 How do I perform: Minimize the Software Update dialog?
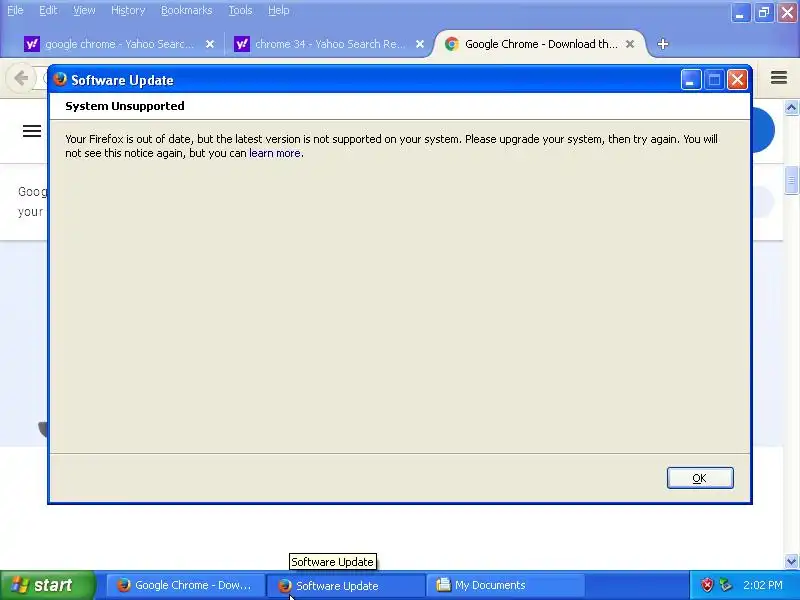tap(691, 80)
